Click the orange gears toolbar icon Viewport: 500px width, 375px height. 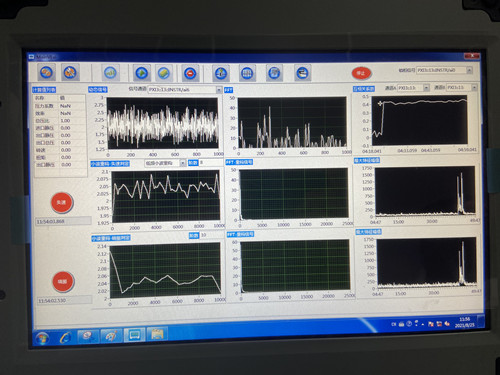46,72
